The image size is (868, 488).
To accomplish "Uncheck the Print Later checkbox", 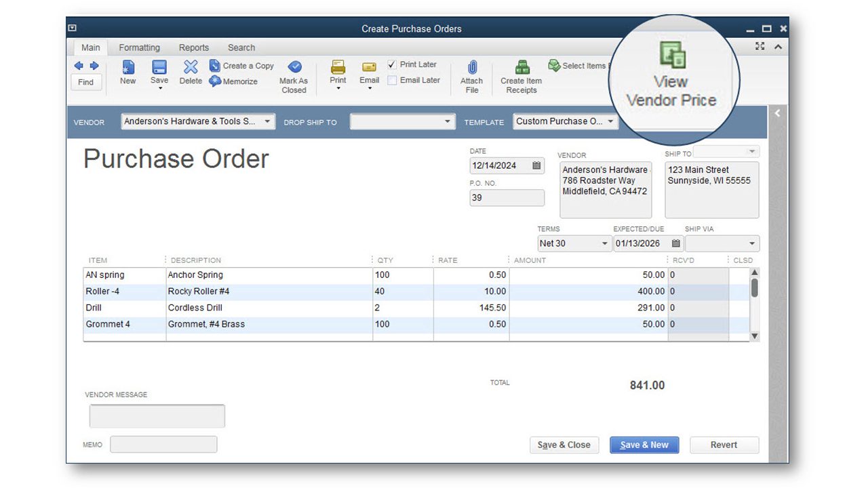I will 392,64.
